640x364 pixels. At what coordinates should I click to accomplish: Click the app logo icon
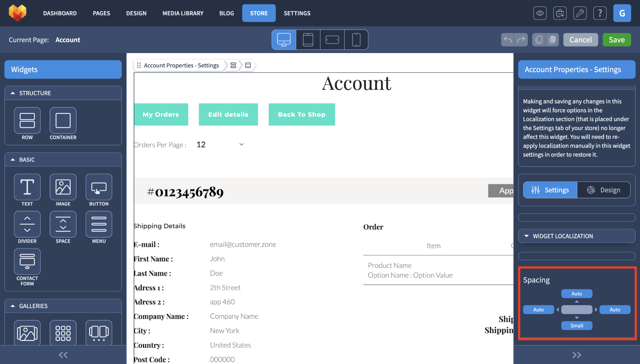(x=17, y=13)
